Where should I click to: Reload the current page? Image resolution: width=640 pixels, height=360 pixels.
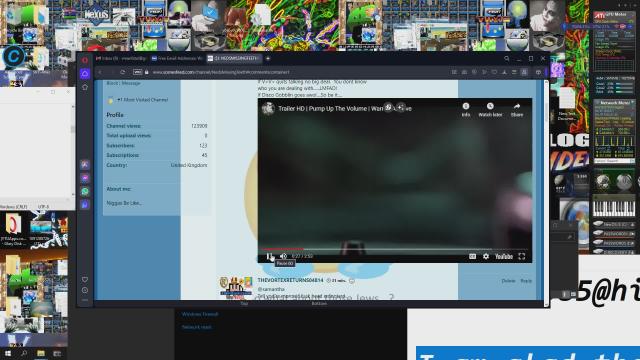122,72
